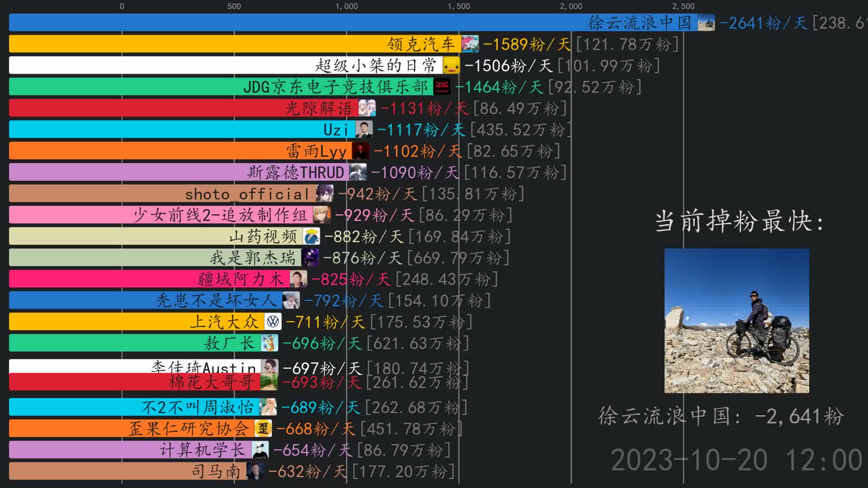This screenshot has height=488, width=868.
Task: Click the 雷雨Lyy red avatar
Action: click(360, 150)
